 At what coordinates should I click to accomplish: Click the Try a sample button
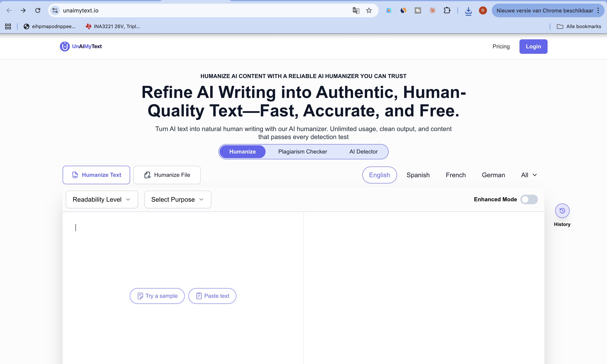[157, 296]
